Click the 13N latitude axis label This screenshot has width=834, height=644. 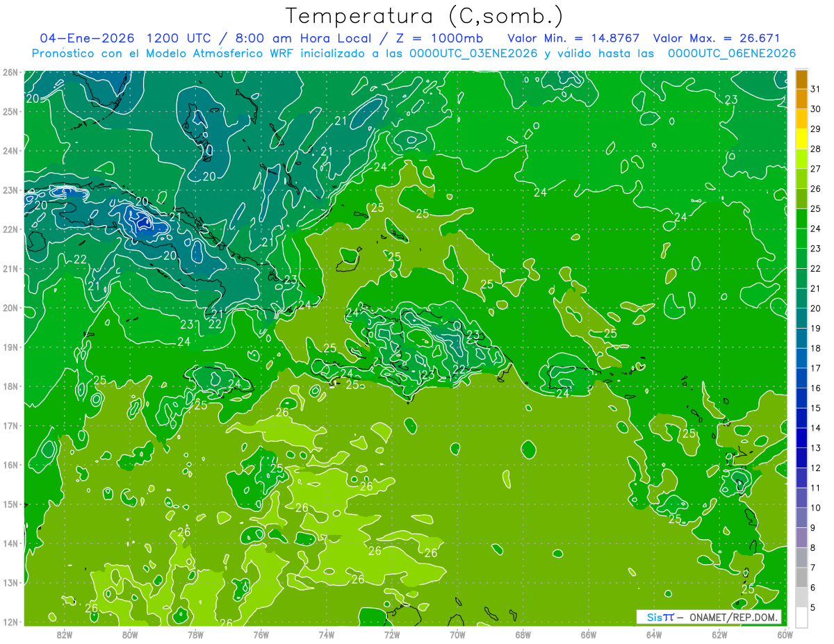10,582
